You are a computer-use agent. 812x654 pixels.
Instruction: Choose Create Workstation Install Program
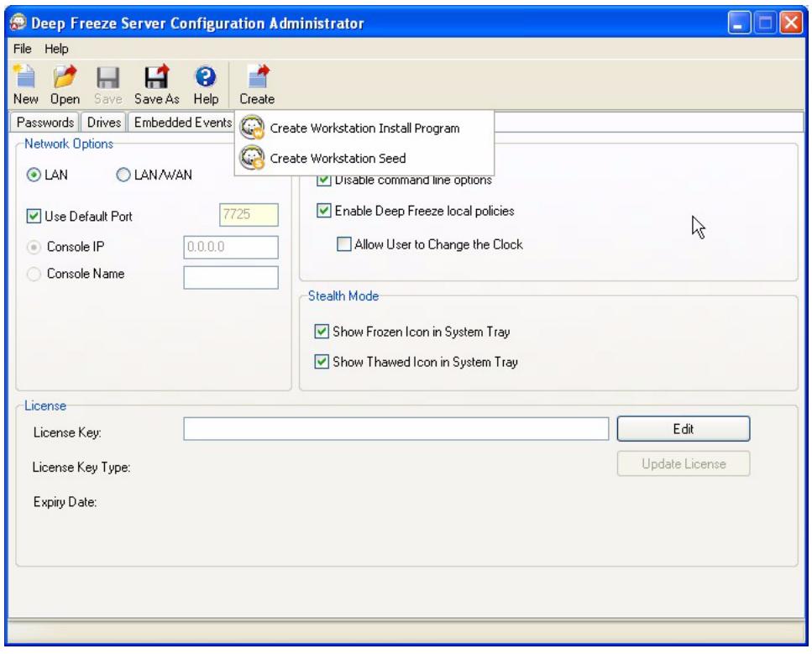pyautogui.click(x=364, y=128)
